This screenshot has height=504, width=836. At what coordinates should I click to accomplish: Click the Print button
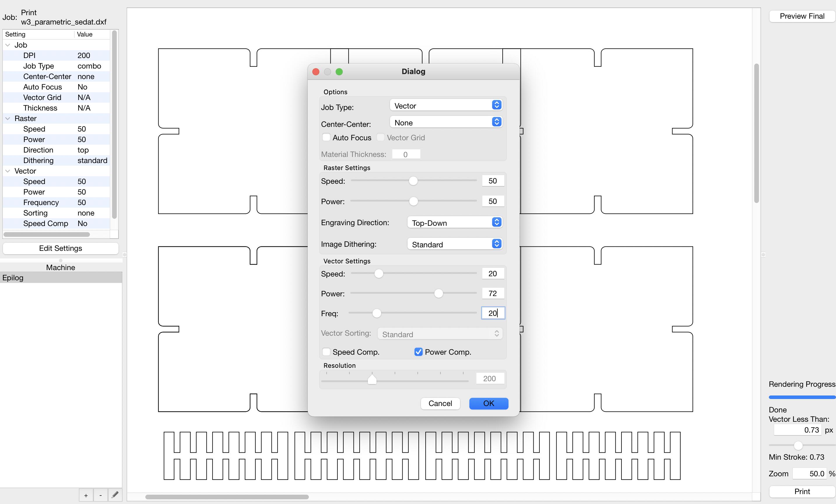tap(802, 491)
